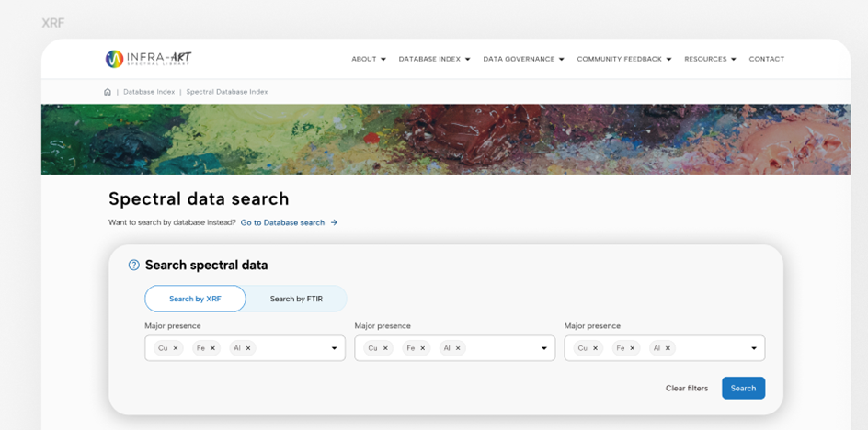Click the home icon in breadcrumb

[x=108, y=92]
